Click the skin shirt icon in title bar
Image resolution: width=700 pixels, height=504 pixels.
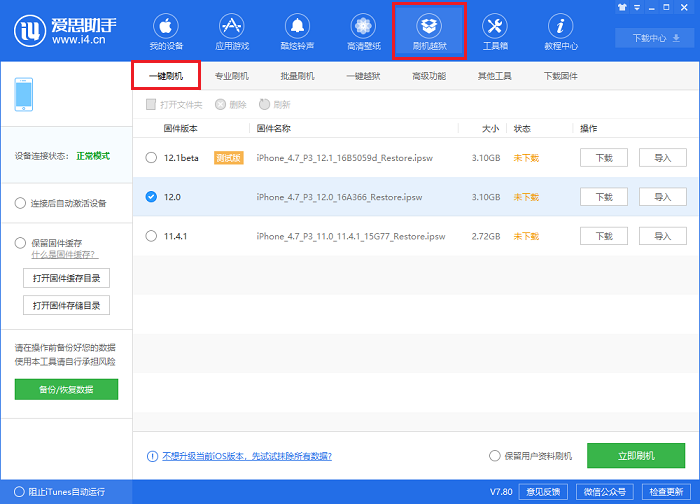pos(622,7)
